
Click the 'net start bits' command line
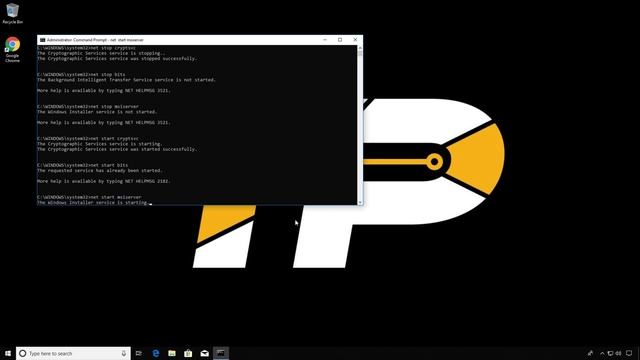[x=83, y=165]
